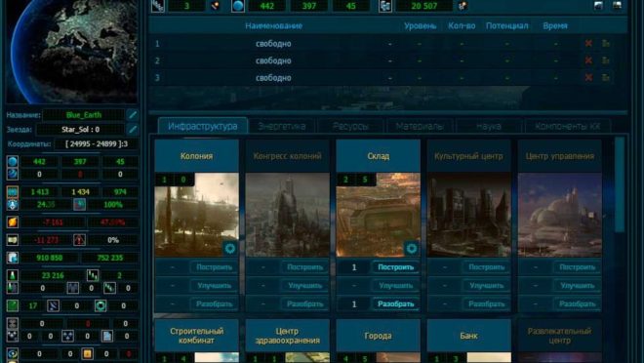Click the building icon at end of queue row 1

coord(606,43)
